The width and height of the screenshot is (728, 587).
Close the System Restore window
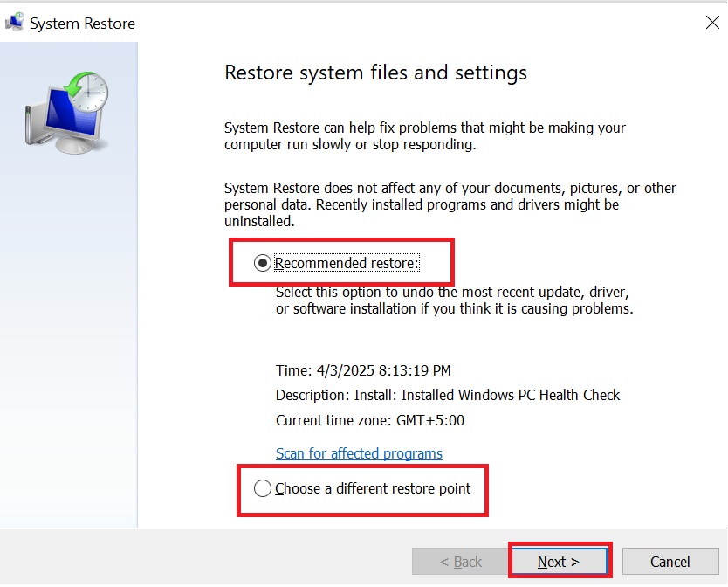[x=712, y=23]
